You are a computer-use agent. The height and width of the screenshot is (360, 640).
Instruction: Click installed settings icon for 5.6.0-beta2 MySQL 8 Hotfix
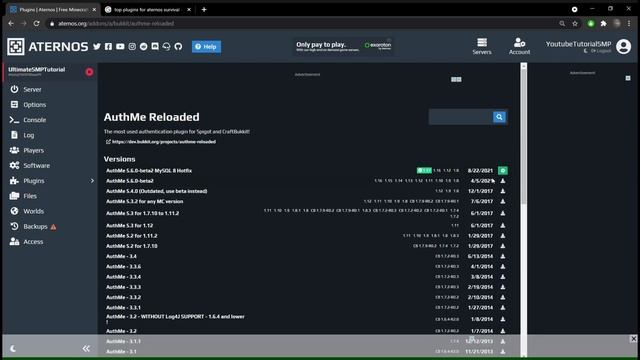point(503,171)
